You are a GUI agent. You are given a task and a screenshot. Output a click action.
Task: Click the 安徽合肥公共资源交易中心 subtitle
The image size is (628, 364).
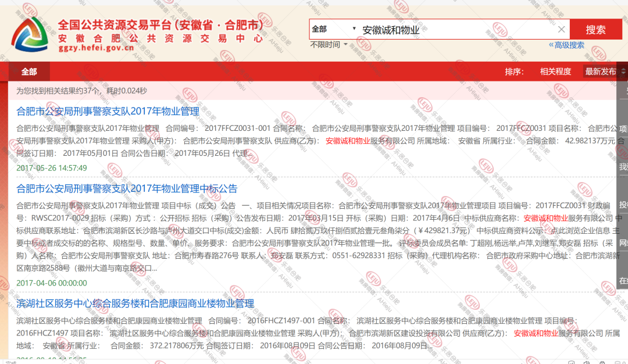coord(160,38)
